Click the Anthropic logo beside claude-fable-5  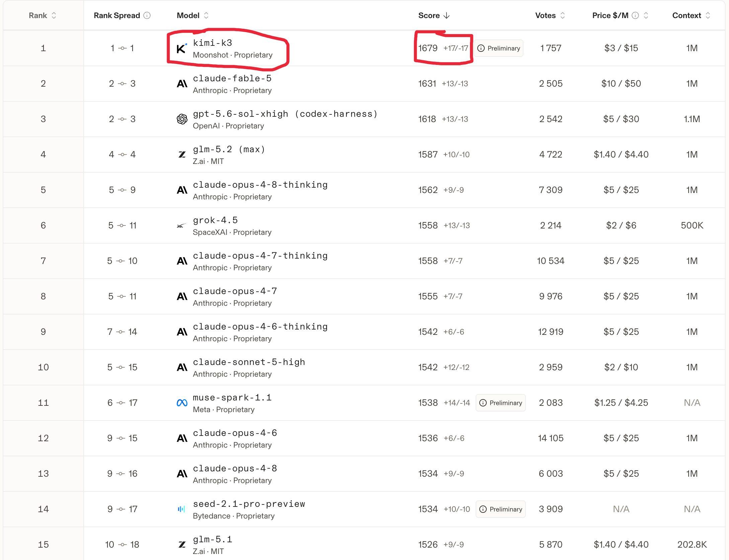(182, 84)
